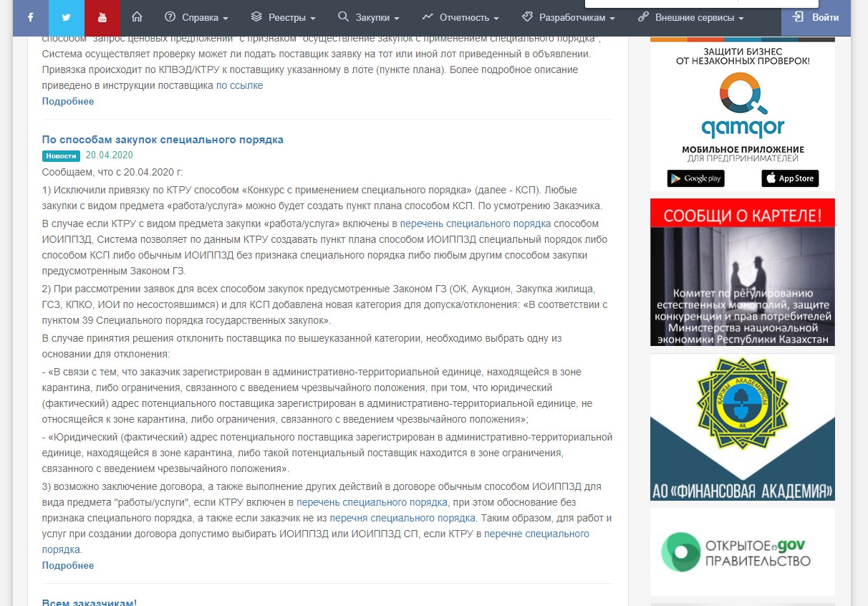Follow the 'по ссылке' link

click(x=239, y=85)
